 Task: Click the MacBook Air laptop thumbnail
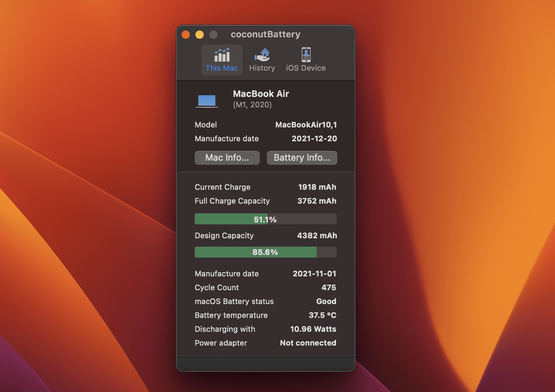pos(207,101)
